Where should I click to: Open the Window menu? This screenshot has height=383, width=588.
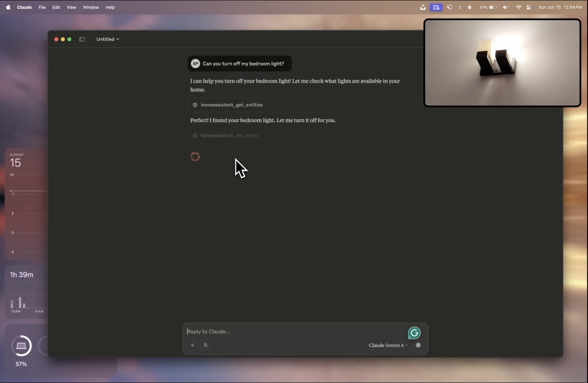coord(91,7)
